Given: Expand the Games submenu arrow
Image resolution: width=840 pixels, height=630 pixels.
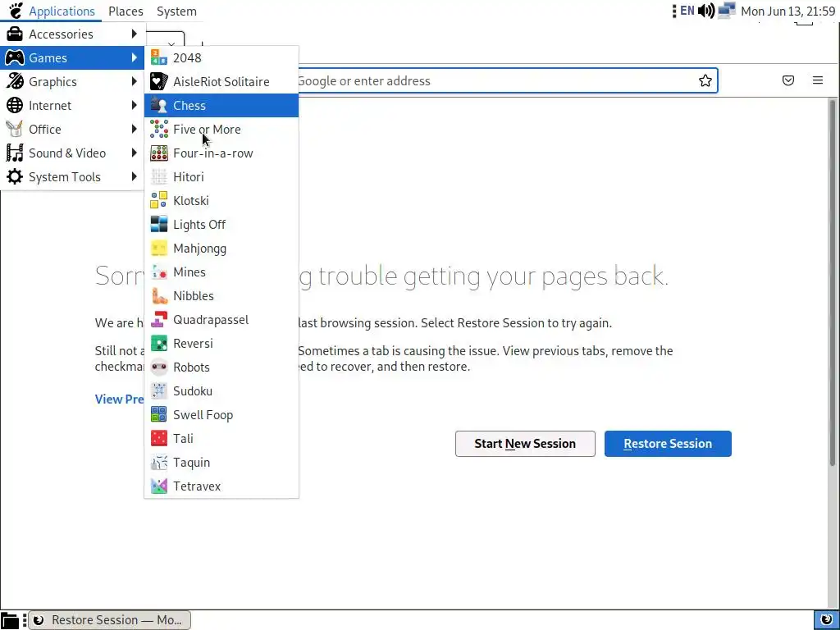Looking at the screenshot, I should click(134, 58).
